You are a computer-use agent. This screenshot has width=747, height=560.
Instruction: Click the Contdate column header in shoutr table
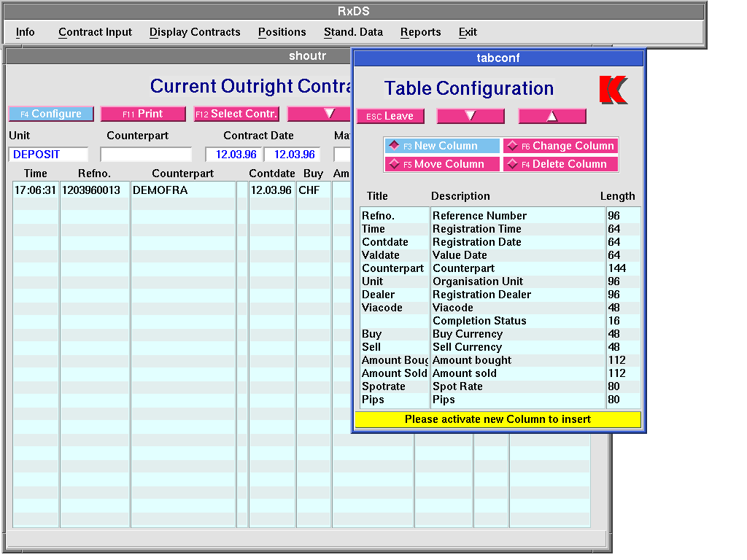tap(271, 174)
